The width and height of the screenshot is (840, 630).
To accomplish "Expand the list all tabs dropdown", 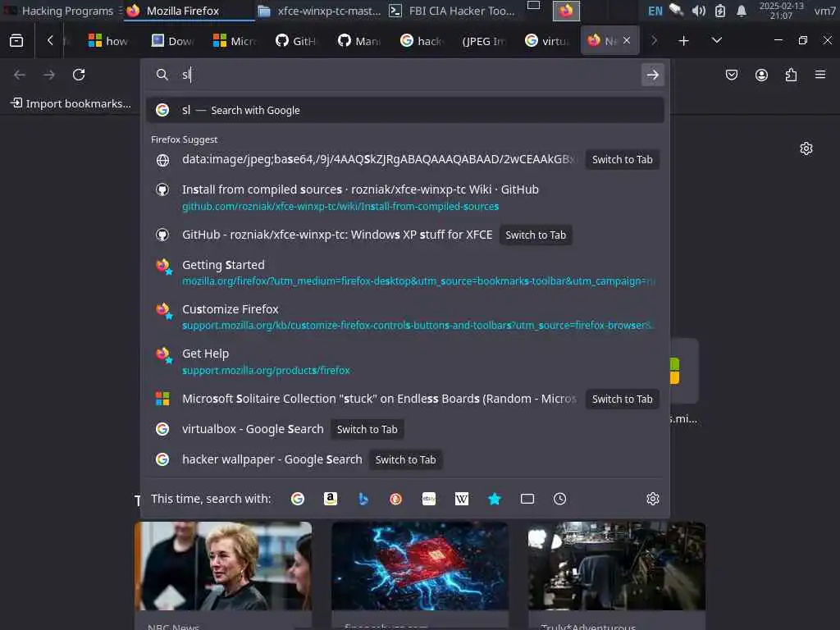I will pyautogui.click(x=716, y=41).
